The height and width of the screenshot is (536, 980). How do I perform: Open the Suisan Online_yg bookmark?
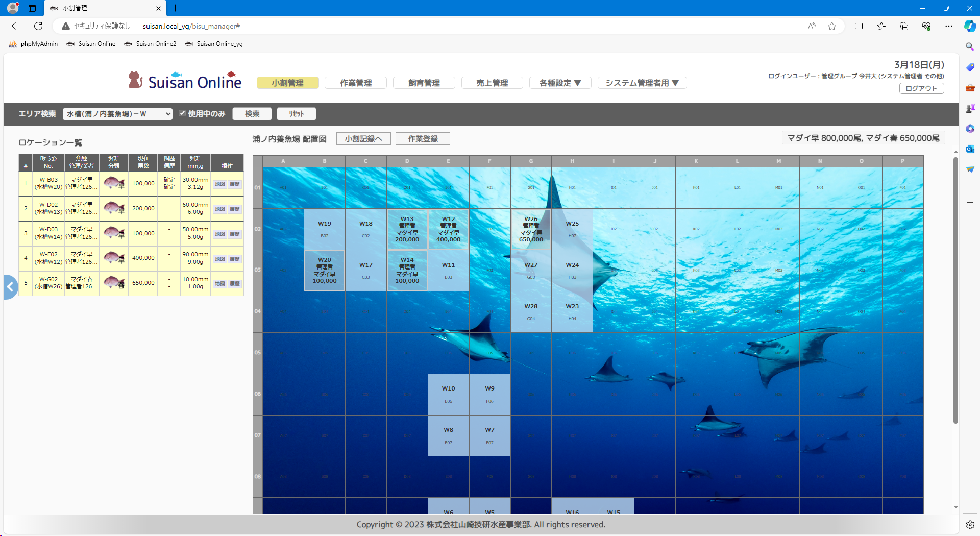[214, 44]
